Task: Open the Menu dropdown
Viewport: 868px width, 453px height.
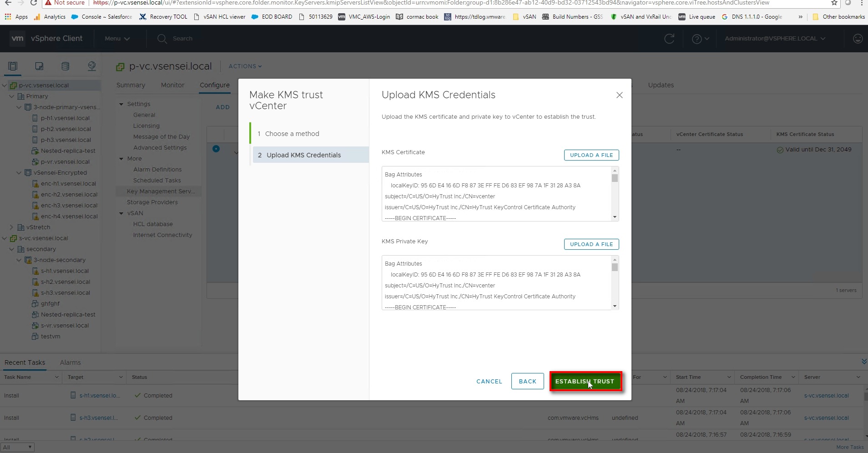Action: (x=117, y=39)
